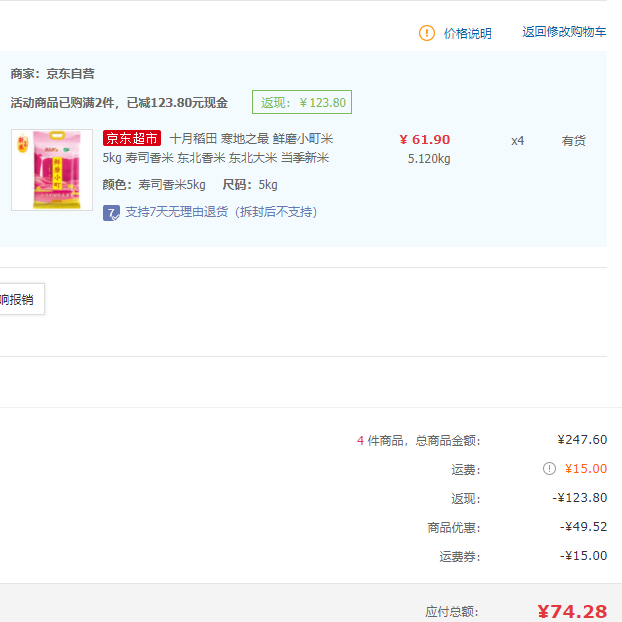Click the orange price explanation warning icon
The width and height of the screenshot is (622, 622).
click(427, 33)
